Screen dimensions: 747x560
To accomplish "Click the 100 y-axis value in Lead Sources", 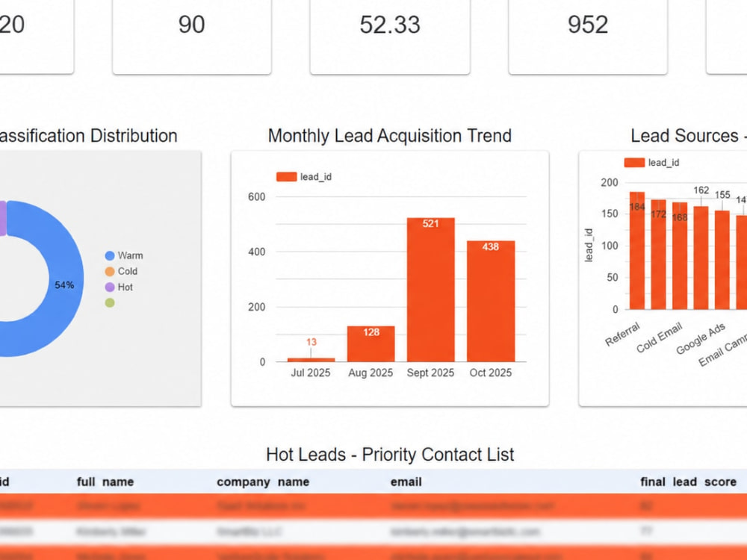I will coord(610,246).
